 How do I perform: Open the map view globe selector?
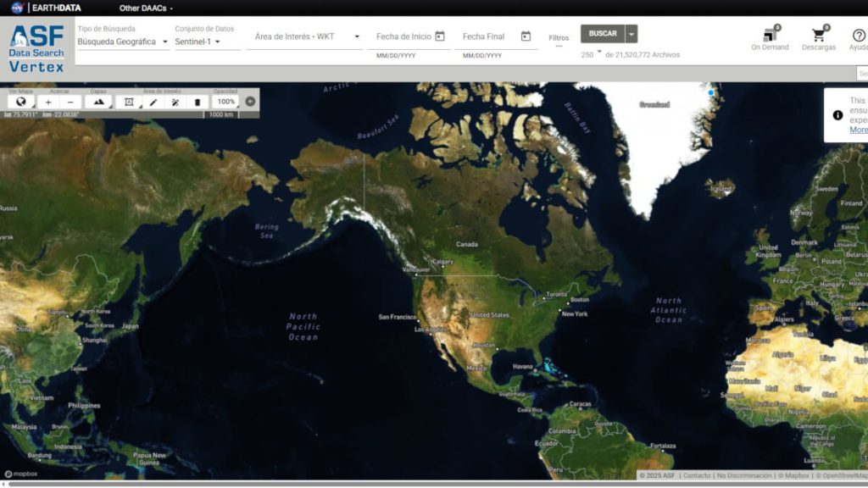[21, 102]
